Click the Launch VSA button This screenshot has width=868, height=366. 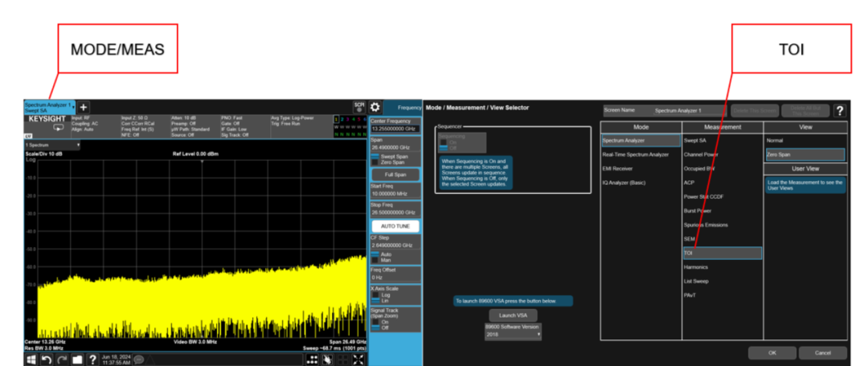click(x=513, y=315)
